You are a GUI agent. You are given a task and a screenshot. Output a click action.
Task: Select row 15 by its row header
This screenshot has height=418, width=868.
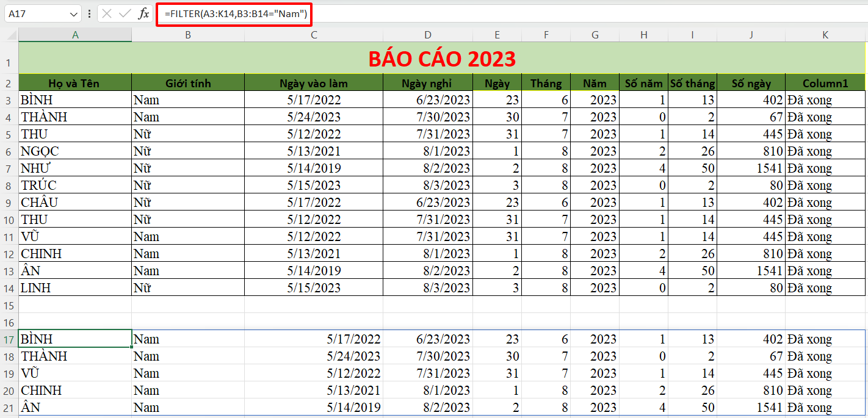pos(9,304)
